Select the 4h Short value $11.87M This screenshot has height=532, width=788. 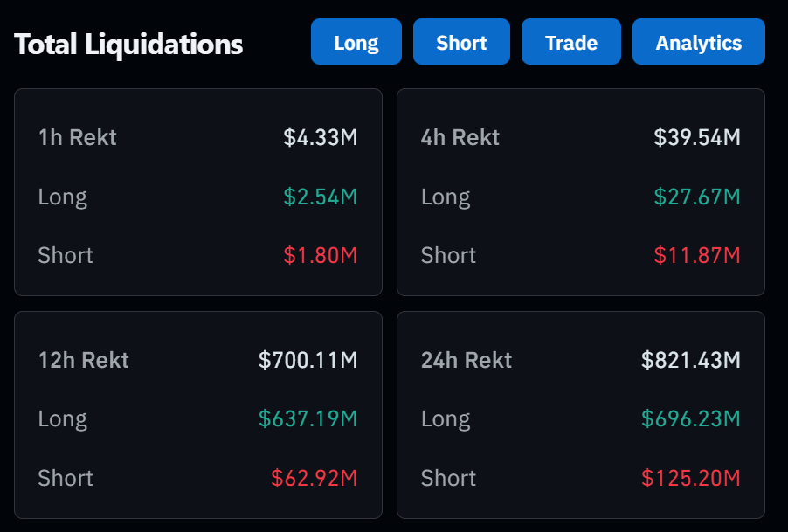click(x=697, y=255)
